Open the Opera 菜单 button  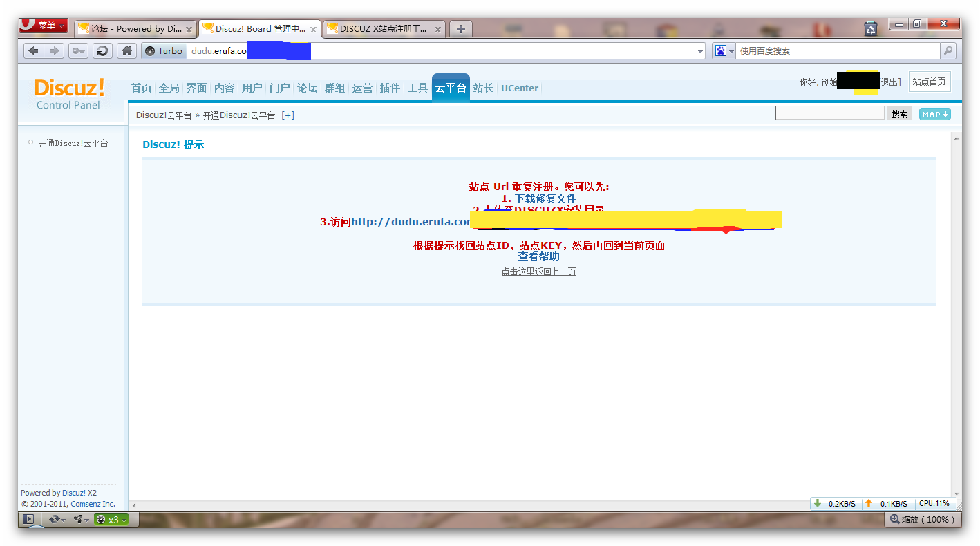[44, 26]
